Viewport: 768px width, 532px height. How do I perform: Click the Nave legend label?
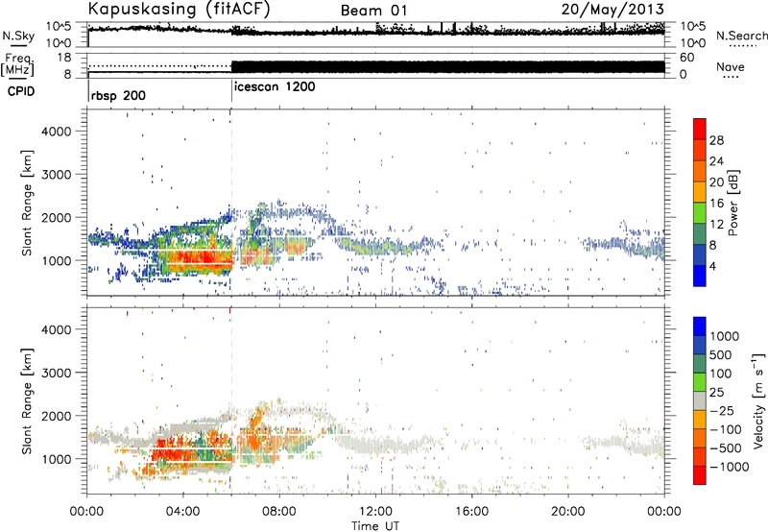731,67
